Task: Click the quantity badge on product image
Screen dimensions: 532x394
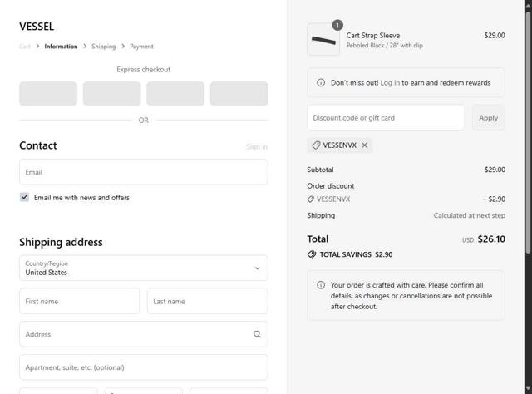Action: [337, 25]
